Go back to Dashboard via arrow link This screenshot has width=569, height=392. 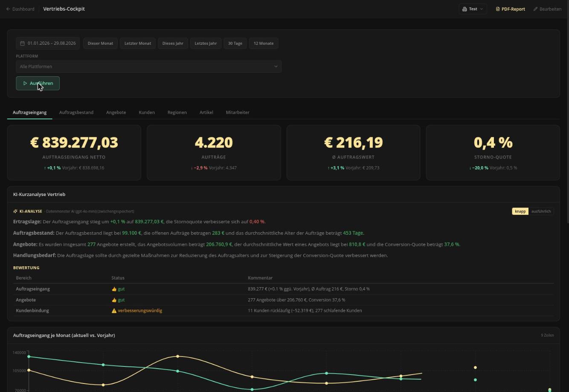[20, 9]
